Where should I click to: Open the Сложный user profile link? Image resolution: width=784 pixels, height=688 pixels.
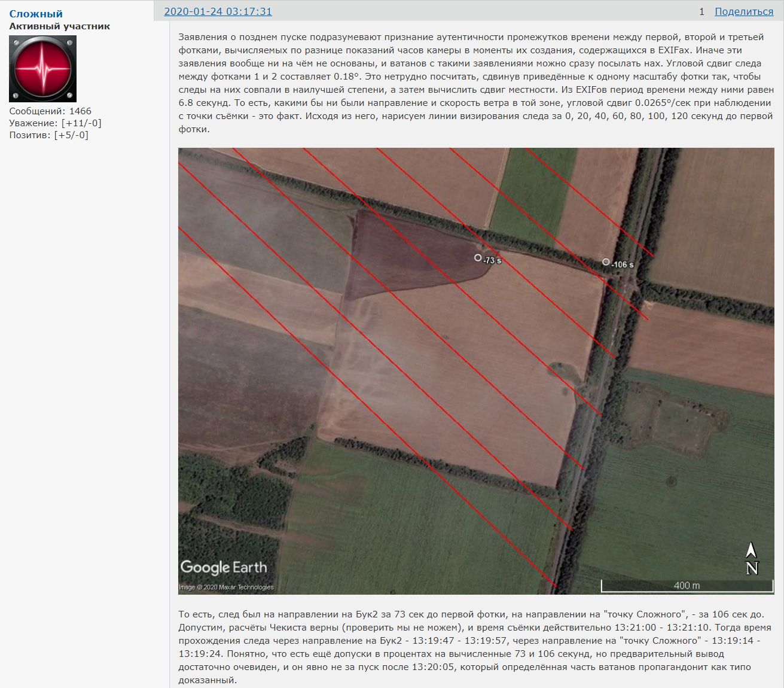pos(36,14)
